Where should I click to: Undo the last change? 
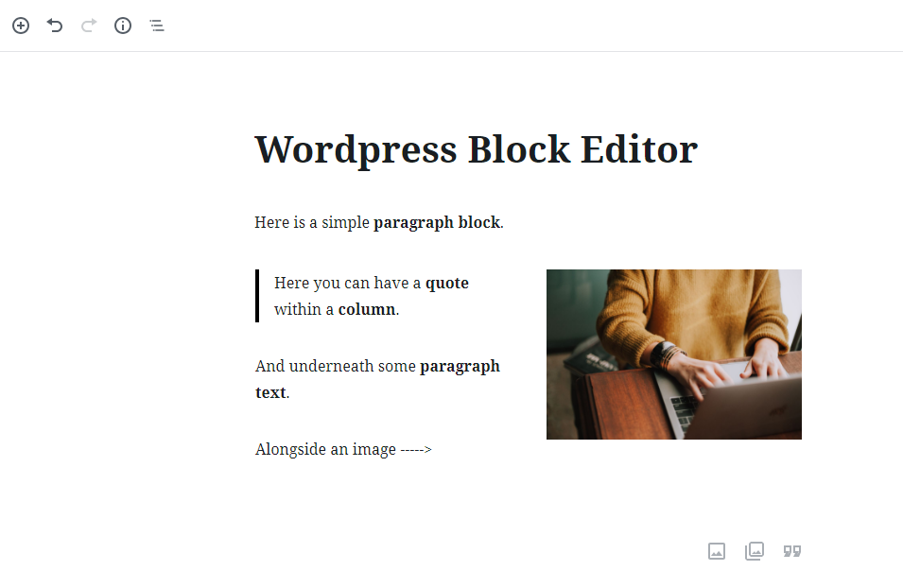(x=55, y=26)
